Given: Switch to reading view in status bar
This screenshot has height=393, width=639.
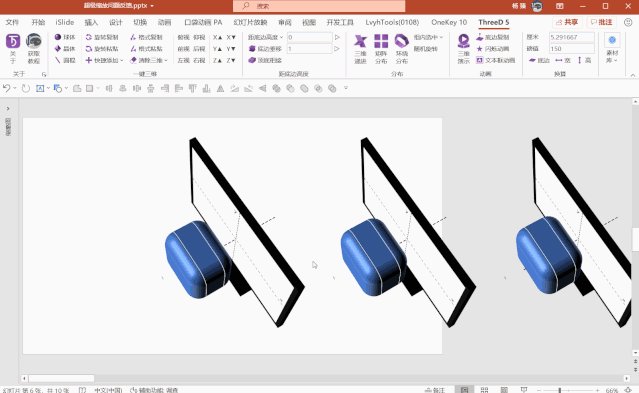Looking at the screenshot, I should pyautogui.click(x=504, y=390).
